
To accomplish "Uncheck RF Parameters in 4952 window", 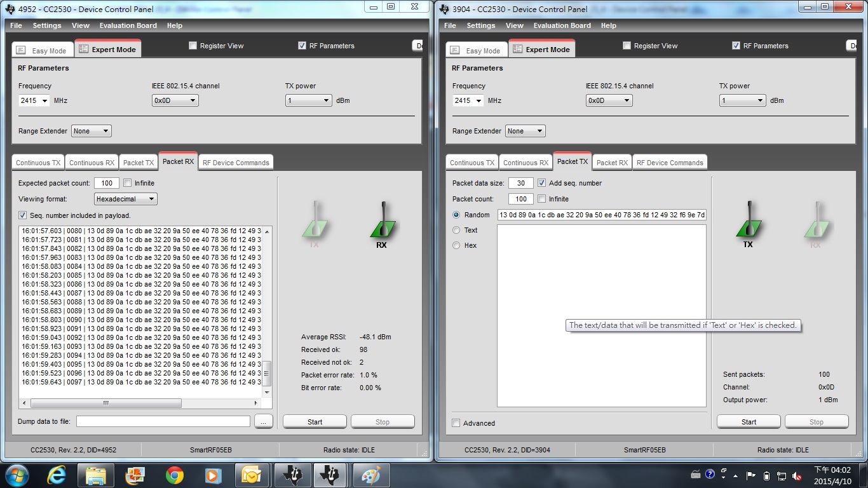I will (302, 46).
